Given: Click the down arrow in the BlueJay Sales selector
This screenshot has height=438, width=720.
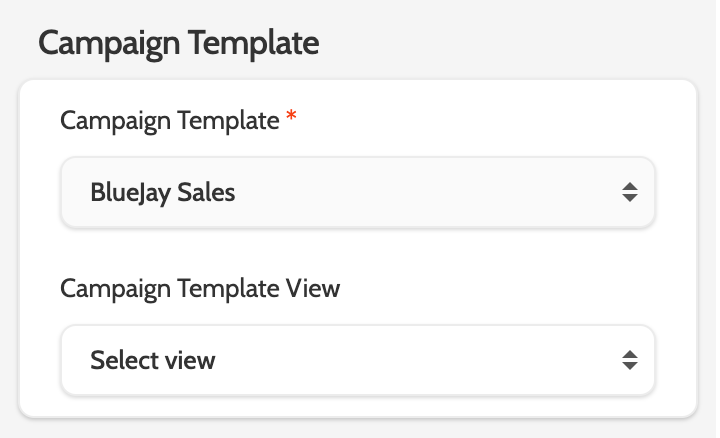Looking at the screenshot, I should tap(629, 198).
